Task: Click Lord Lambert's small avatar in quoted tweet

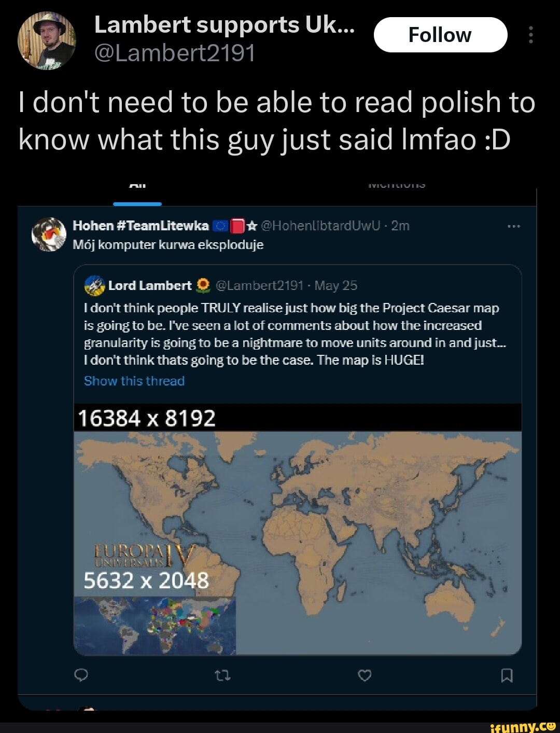Action: click(x=95, y=285)
